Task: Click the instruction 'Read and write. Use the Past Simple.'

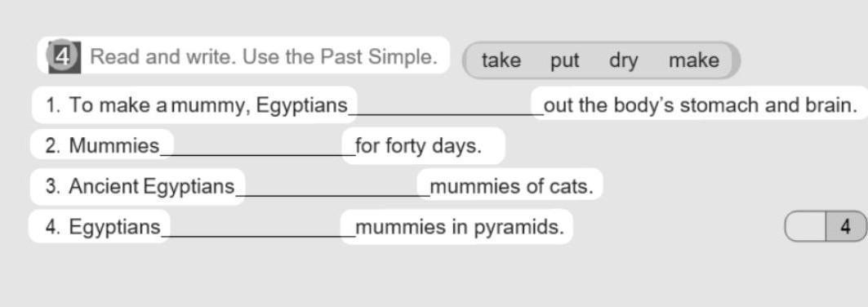Action: [x=264, y=56]
